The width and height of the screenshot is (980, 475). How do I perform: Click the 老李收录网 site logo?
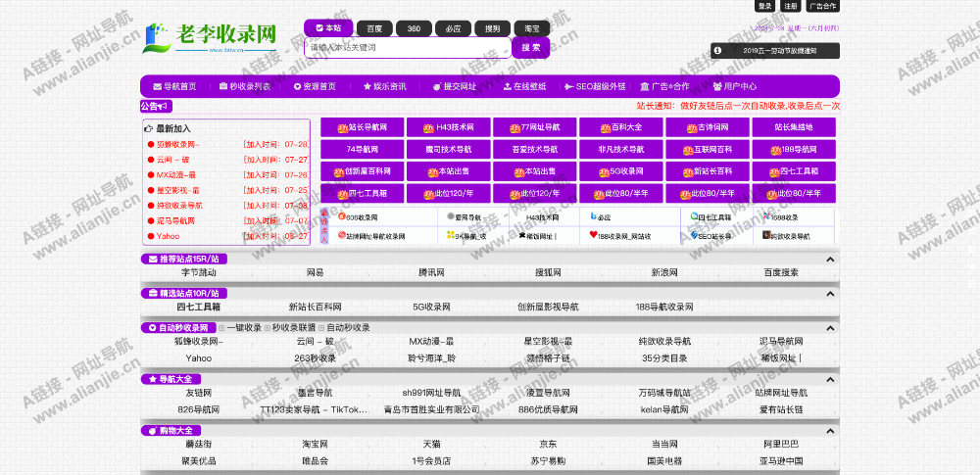(211, 36)
